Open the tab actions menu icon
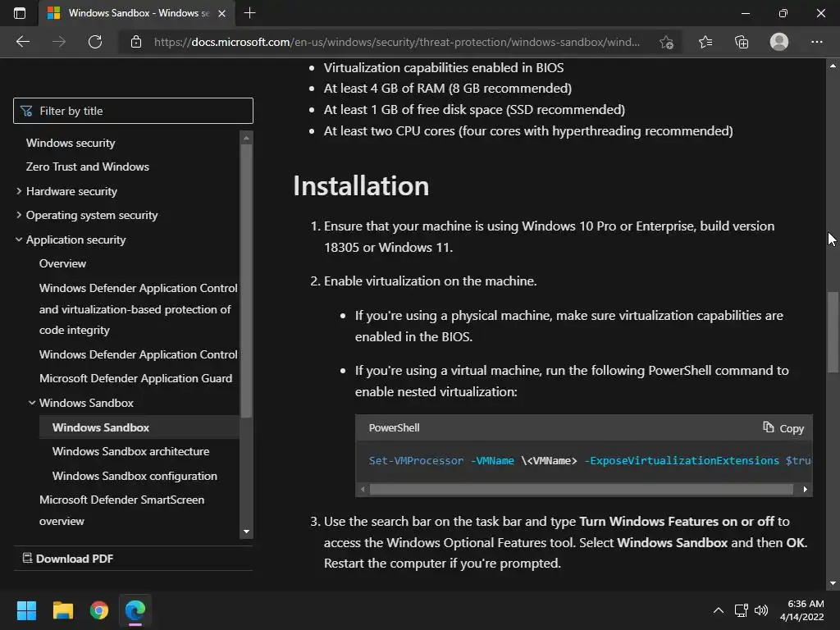The width and height of the screenshot is (840, 630). [x=20, y=13]
